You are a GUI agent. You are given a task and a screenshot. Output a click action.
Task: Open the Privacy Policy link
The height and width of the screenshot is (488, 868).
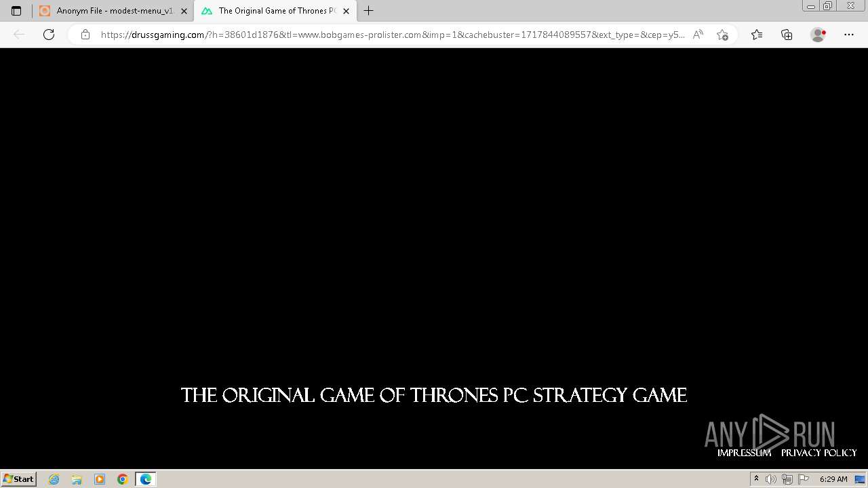[x=818, y=453]
